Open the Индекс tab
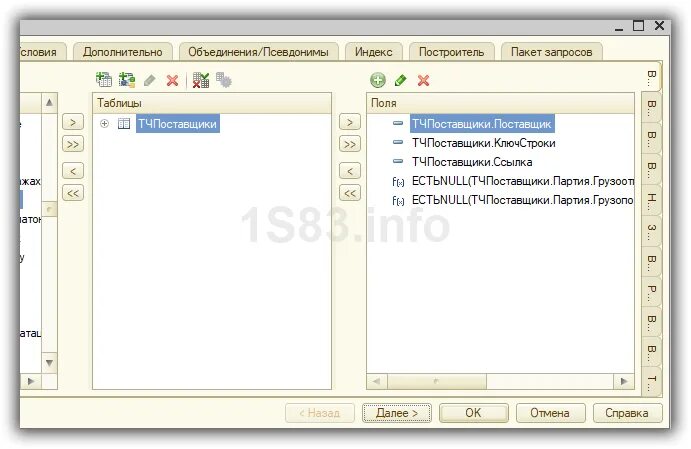 (x=374, y=52)
